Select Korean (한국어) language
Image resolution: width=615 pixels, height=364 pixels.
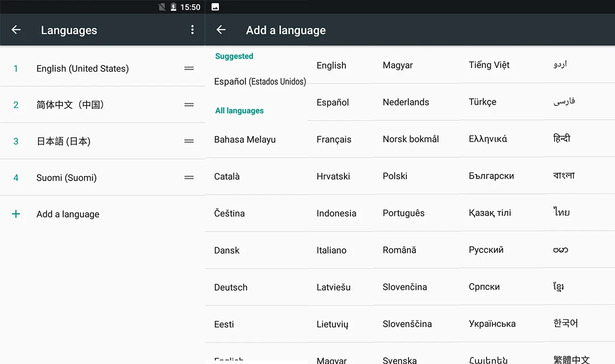[x=566, y=324]
